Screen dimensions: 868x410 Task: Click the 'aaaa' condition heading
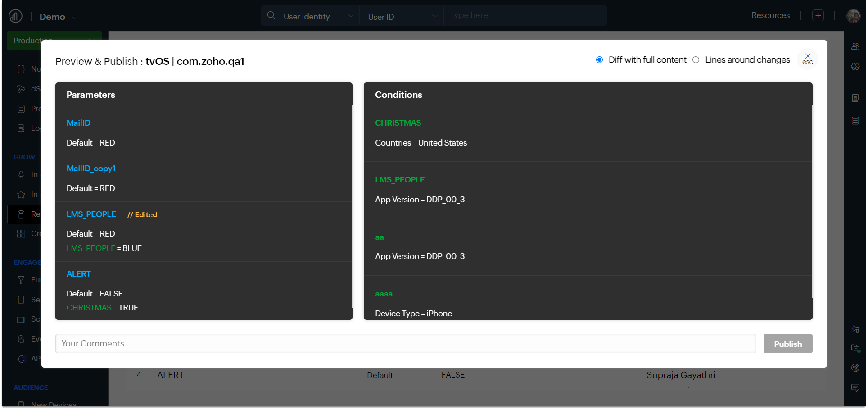point(384,294)
